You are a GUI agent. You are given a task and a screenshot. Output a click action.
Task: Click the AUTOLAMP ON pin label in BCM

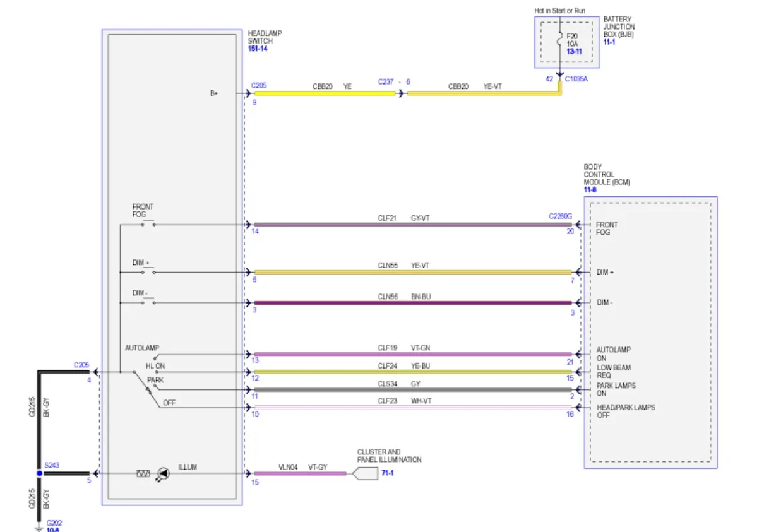[x=614, y=354]
